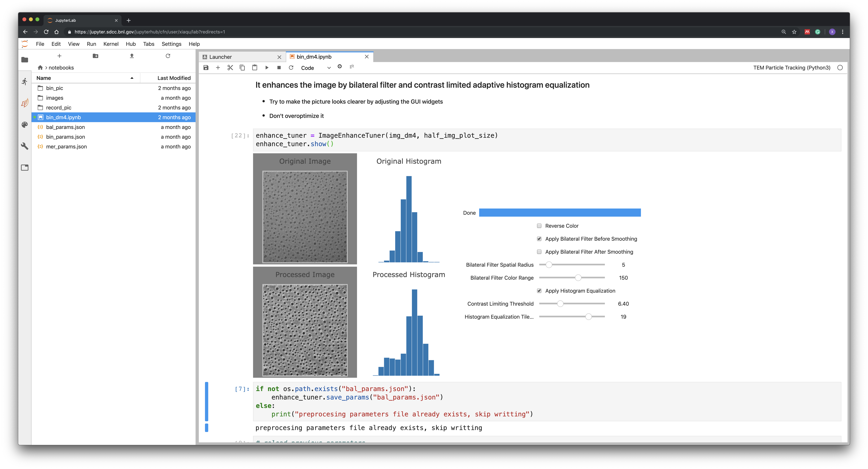The height and width of the screenshot is (469, 868).
Task: Click the cut cell scissors icon
Action: coord(230,68)
